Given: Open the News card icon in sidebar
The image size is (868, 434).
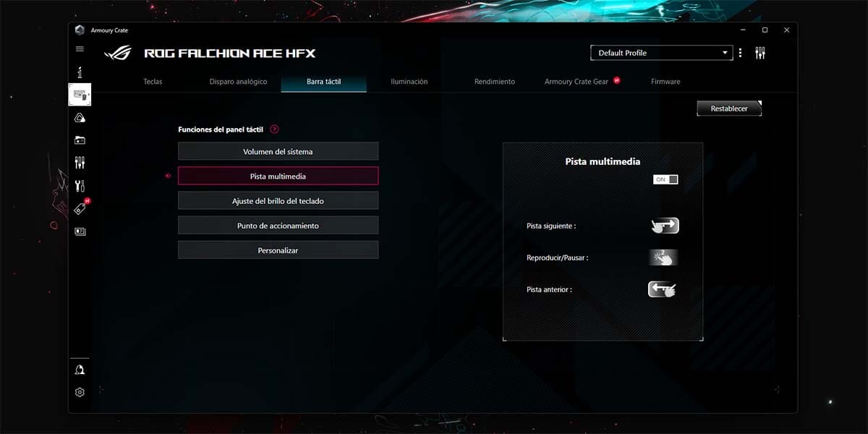Looking at the screenshot, I should (x=80, y=231).
